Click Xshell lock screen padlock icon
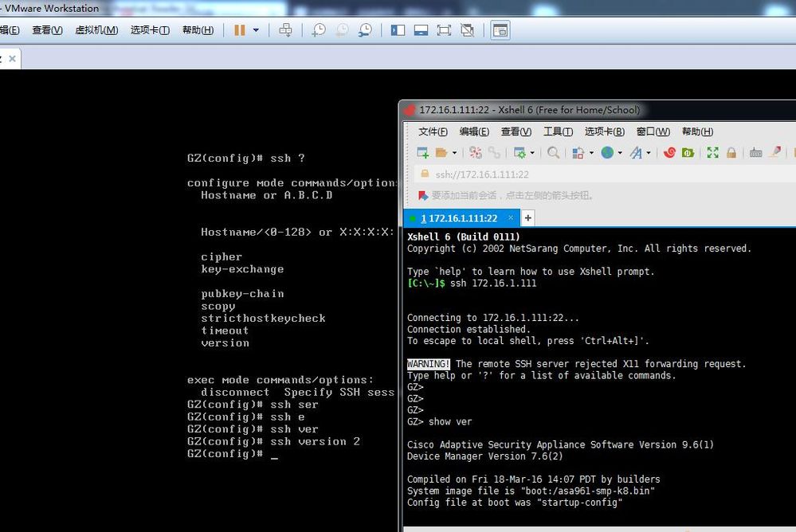The height and width of the screenshot is (532, 796). point(731,153)
